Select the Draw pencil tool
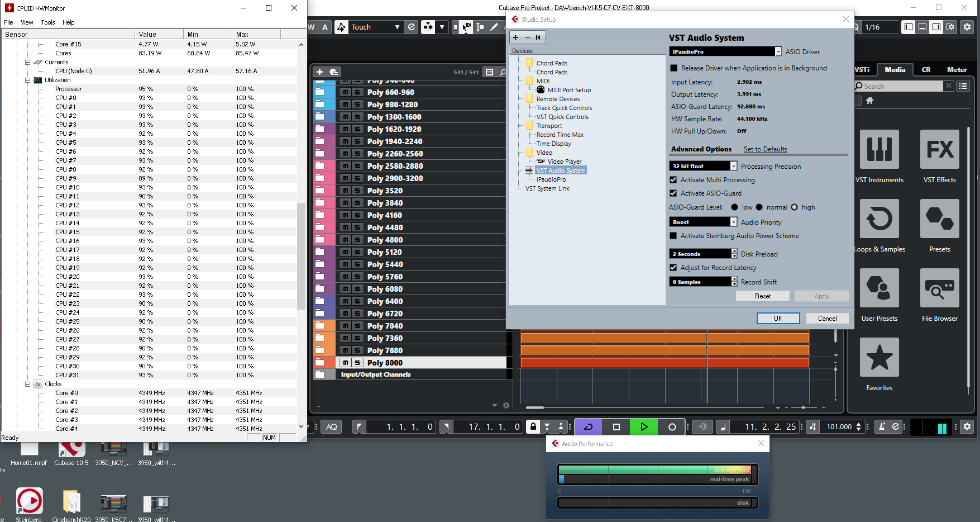Image resolution: width=980 pixels, height=522 pixels. coord(494,27)
